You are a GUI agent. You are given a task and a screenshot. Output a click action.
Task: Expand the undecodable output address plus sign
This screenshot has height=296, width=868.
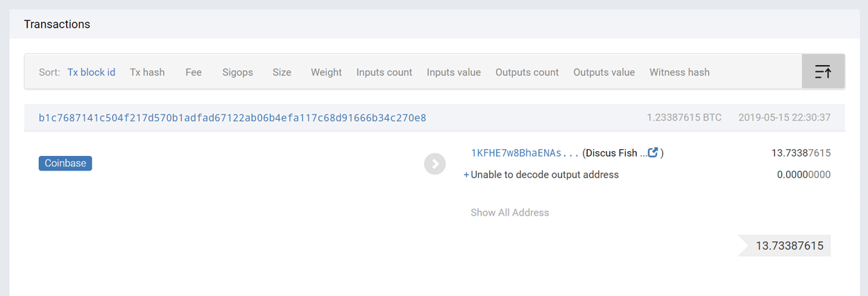(466, 175)
